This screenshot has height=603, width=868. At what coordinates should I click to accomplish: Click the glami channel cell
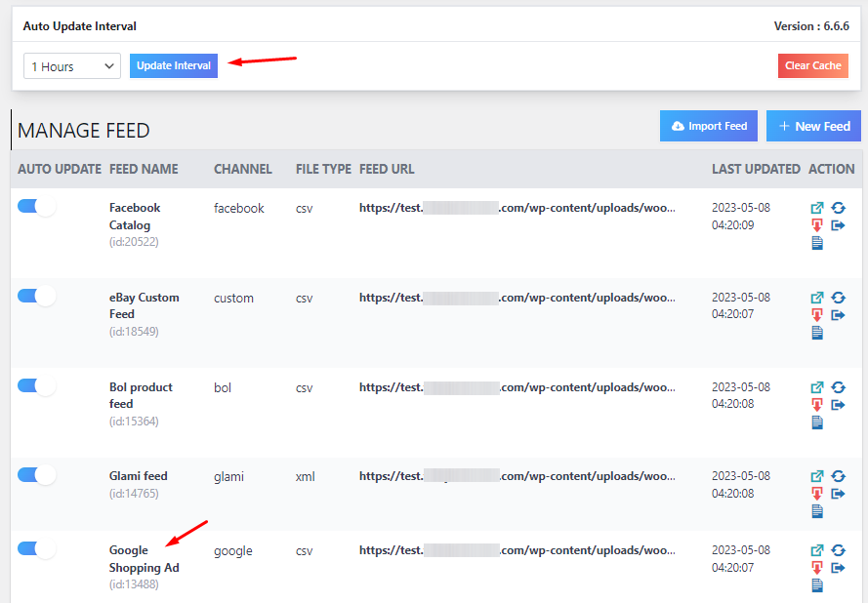coord(228,477)
